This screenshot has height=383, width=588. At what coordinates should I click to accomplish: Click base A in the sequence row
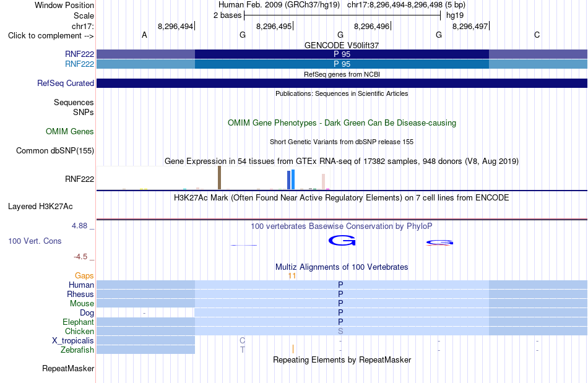click(144, 35)
